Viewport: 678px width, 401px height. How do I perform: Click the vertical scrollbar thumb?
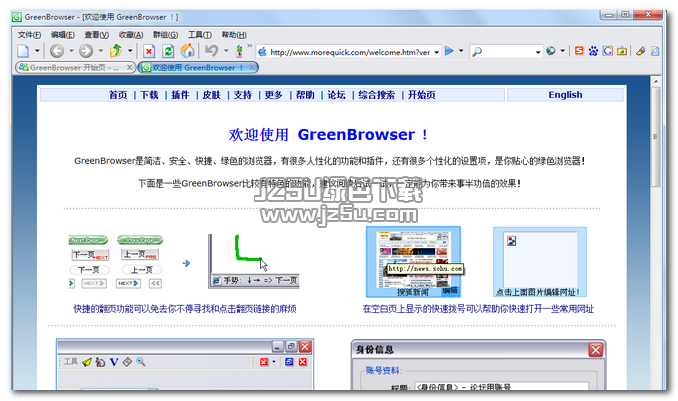pyautogui.click(x=656, y=137)
